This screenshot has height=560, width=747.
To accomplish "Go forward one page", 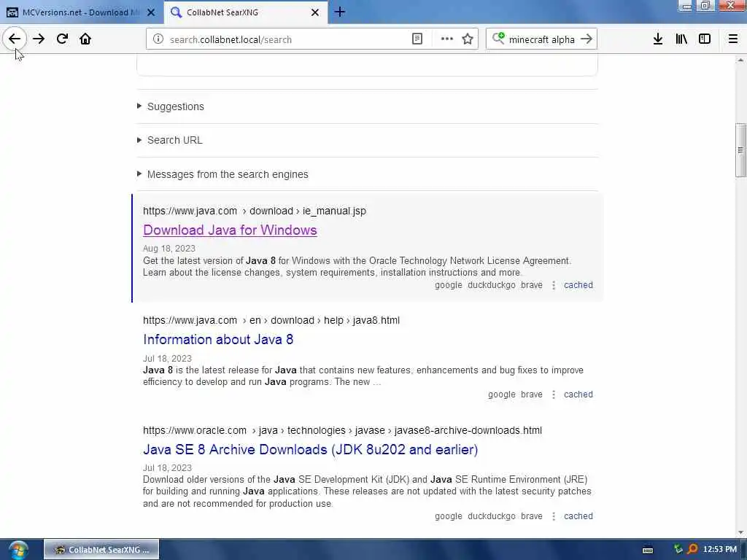I will 39,39.
